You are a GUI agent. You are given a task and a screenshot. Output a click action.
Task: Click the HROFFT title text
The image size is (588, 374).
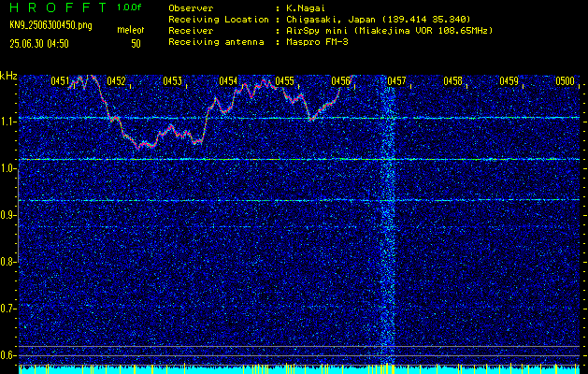[58, 7]
